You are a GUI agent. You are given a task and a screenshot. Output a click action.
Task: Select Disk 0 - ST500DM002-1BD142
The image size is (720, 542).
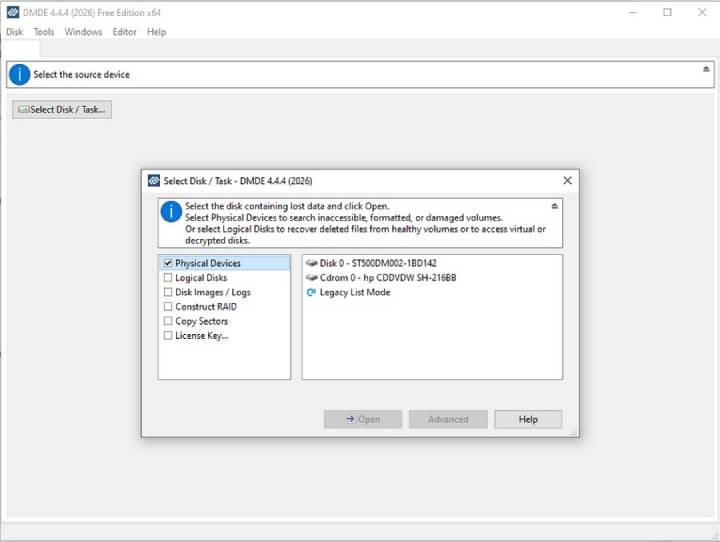[378, 263]
